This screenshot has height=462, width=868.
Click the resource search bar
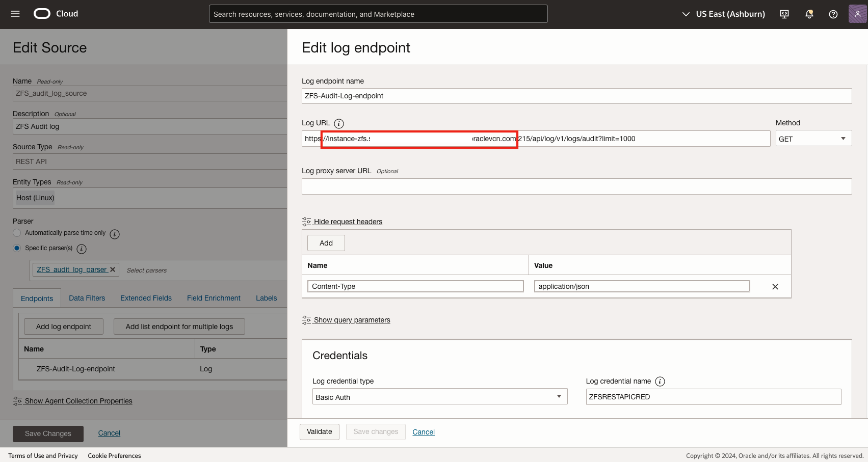click(378, 14)
